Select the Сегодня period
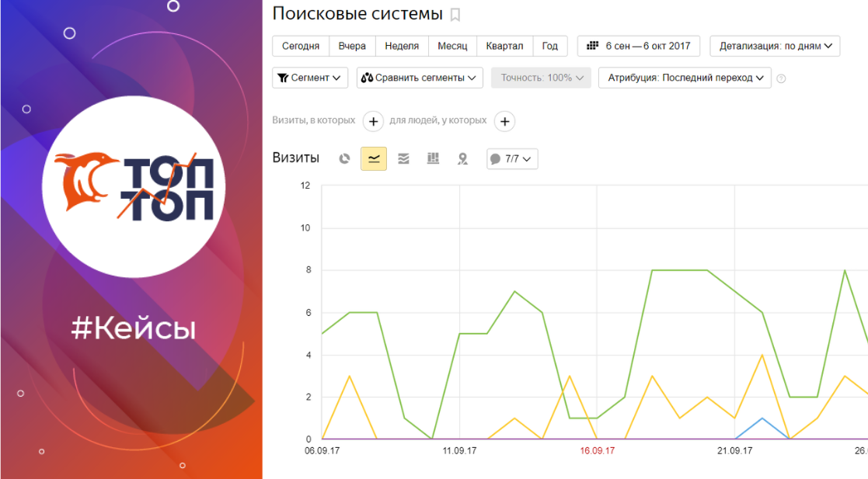The image size is (868, 479). coord(301,46)
